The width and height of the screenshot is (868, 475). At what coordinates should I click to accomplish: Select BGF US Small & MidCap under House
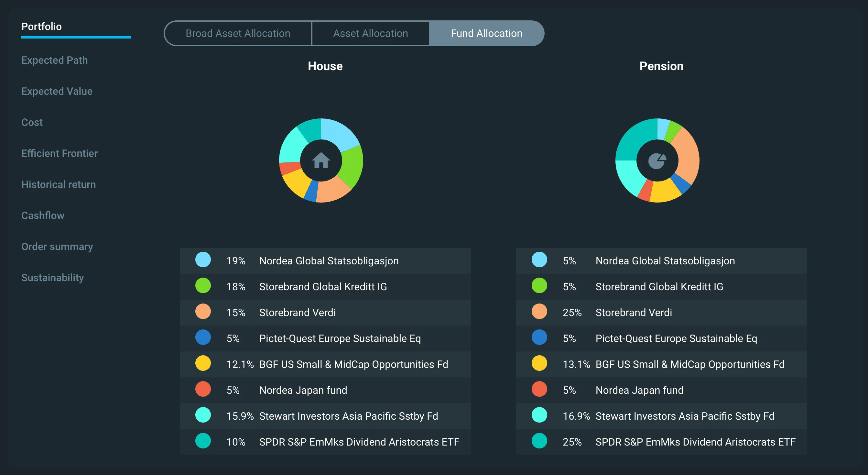(x=354, y=364)
